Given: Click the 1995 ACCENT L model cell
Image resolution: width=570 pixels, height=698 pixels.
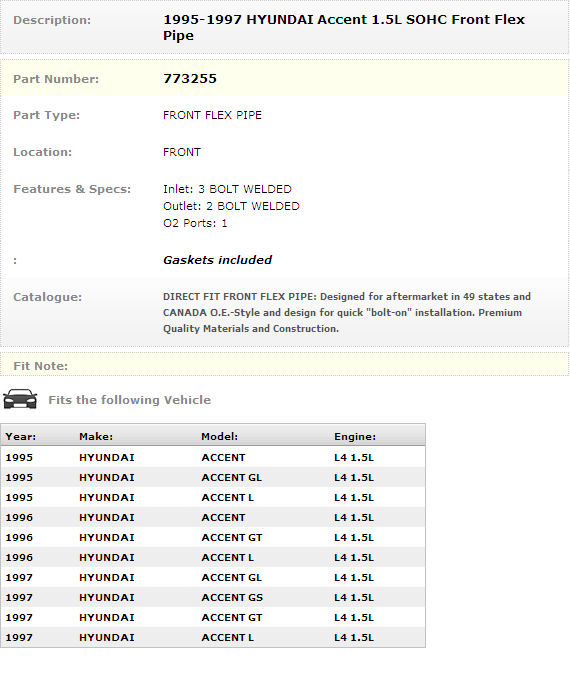Looking at the screenshot, I should click(228, 497).
